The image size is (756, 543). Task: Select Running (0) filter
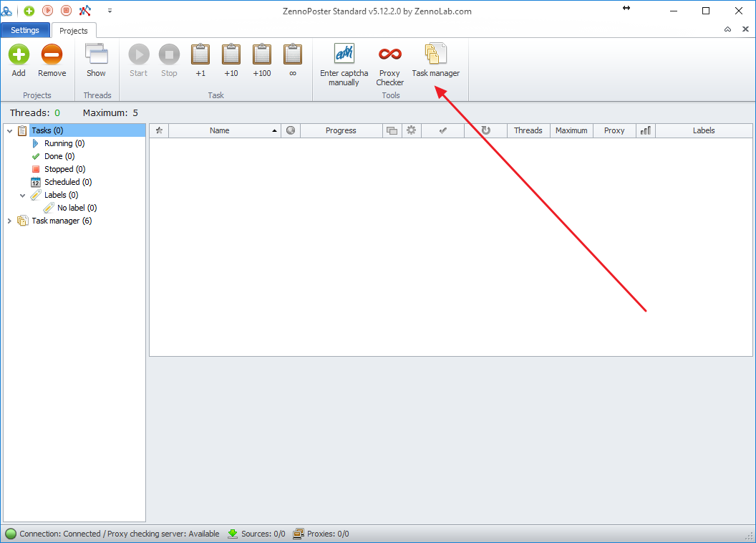[64, 144]
